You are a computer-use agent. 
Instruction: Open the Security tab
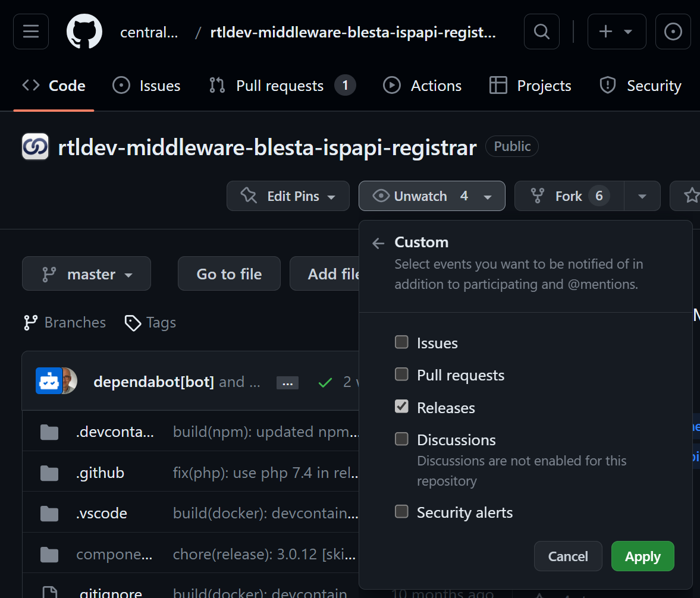click(x=640, y=85)
